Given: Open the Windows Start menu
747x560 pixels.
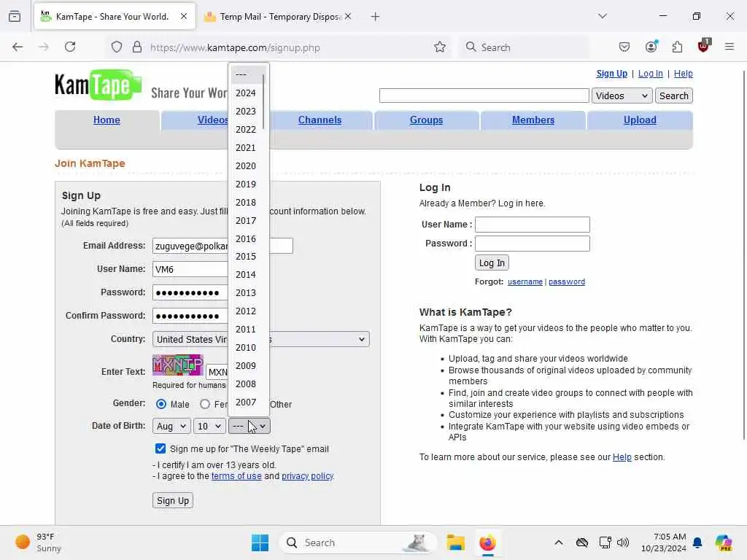Looking at the screenshot, I should pyautogui.click(x=260, y=542).
